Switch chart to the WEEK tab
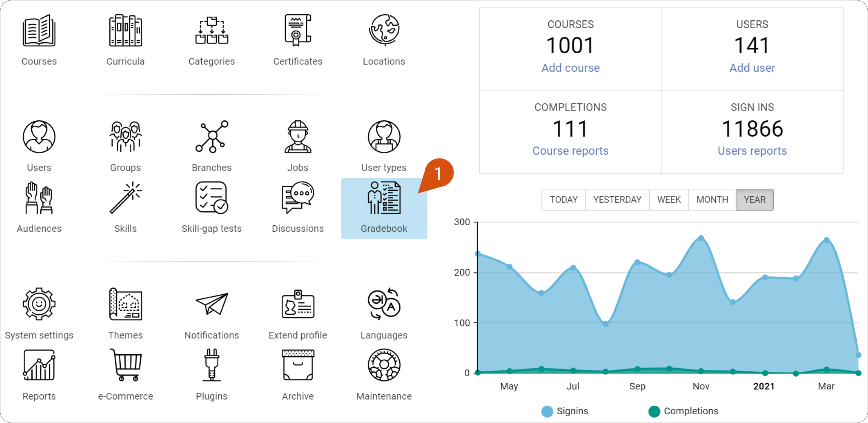The width and height of the screenshot is (868, 423). pyautogui.click(x=669, y=200)
